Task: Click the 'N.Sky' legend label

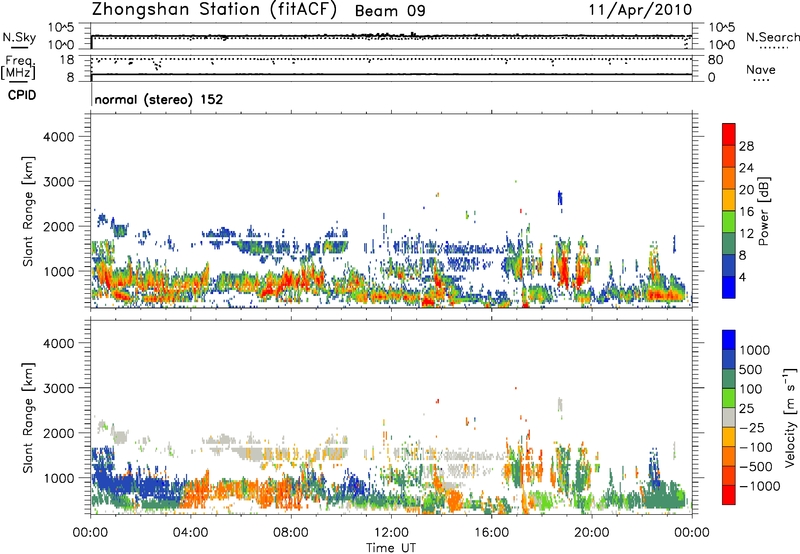Action: click(19, 37)
